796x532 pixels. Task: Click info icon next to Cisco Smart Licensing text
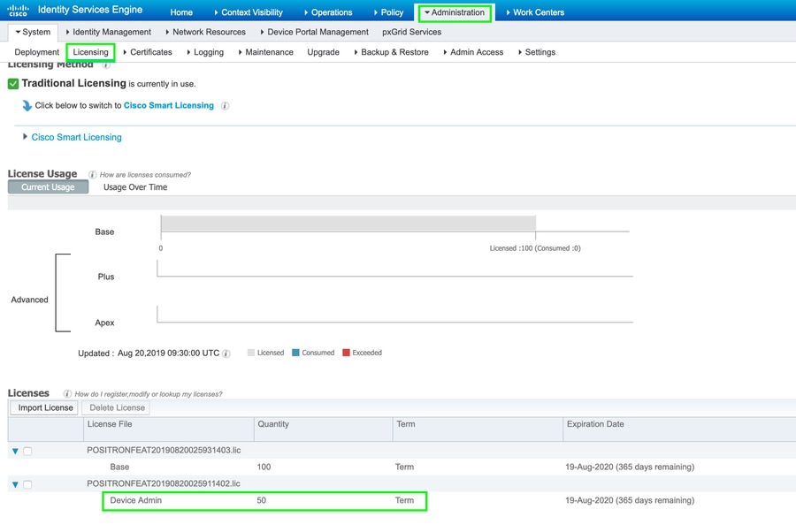pos(225,106)
